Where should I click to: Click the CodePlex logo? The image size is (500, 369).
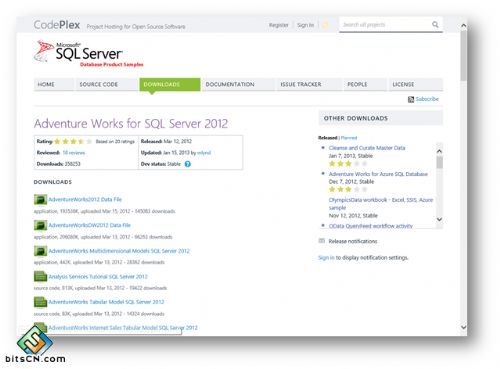point(57,25)
